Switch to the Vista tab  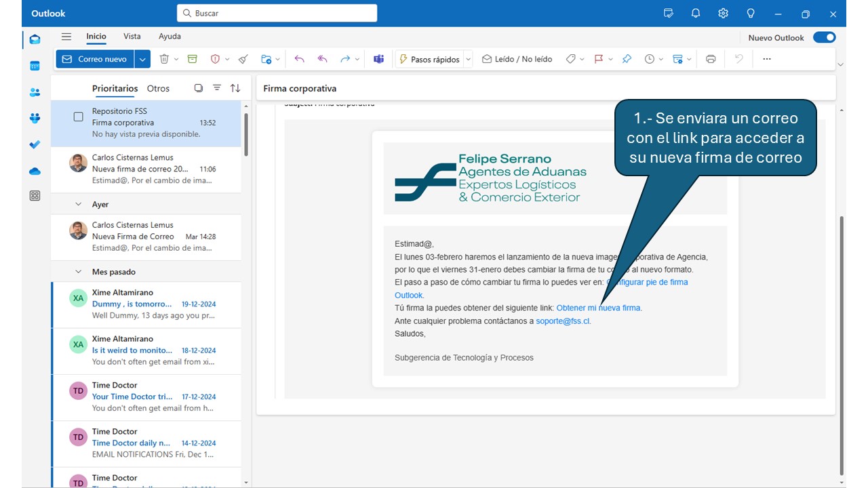tap(132, 37)
